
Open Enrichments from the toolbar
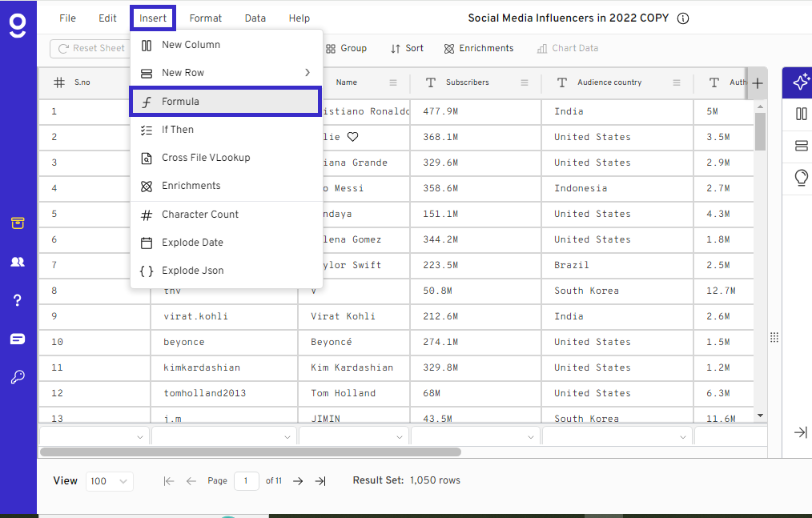tap(478, 48)
